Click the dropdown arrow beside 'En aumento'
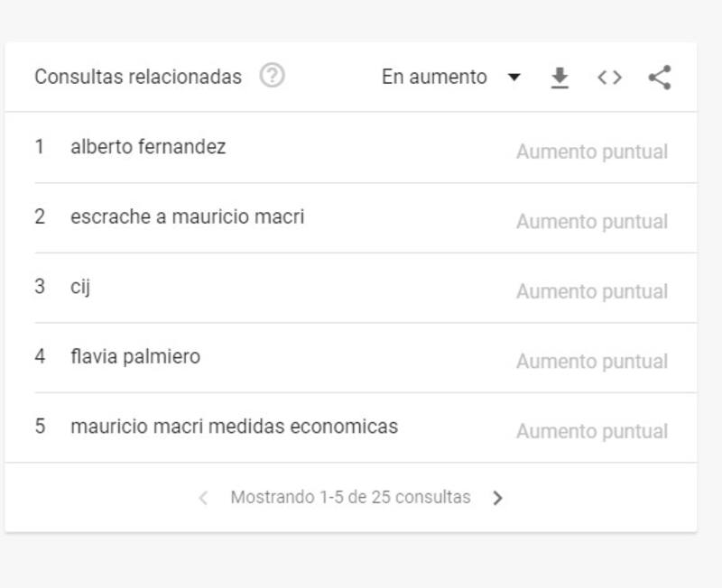This screenshot has height=588, width=722. [514, 78]
